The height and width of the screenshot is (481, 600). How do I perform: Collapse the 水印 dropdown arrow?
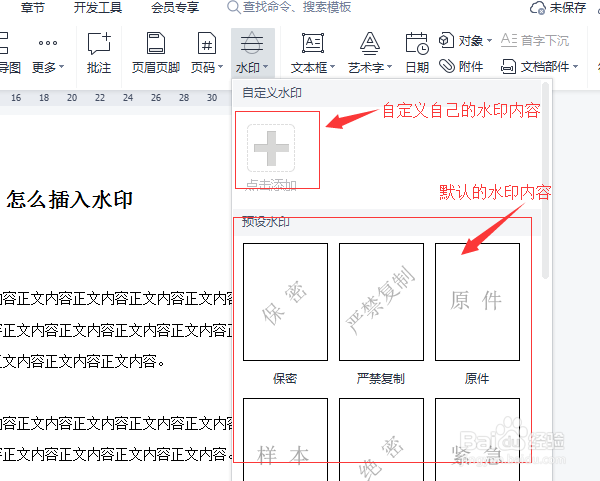point(266,67)
